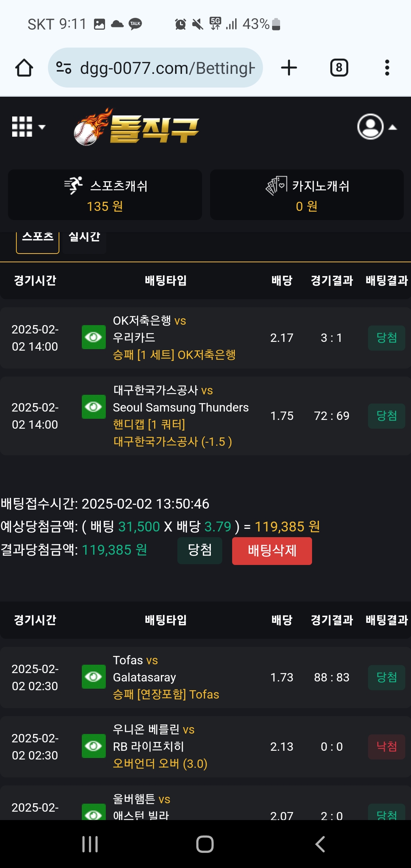Expand the grid menu dropdown

29,127
